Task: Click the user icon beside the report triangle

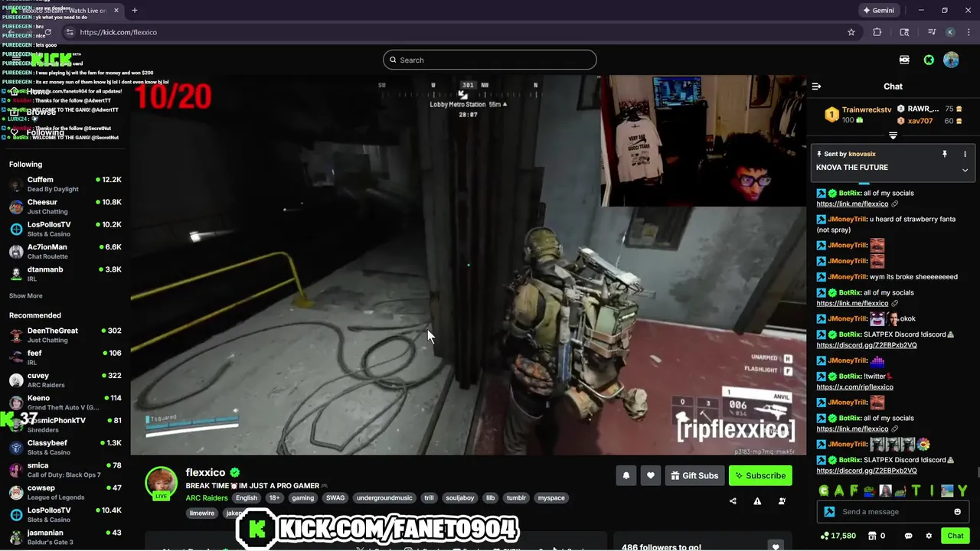Action: [782, 501]
